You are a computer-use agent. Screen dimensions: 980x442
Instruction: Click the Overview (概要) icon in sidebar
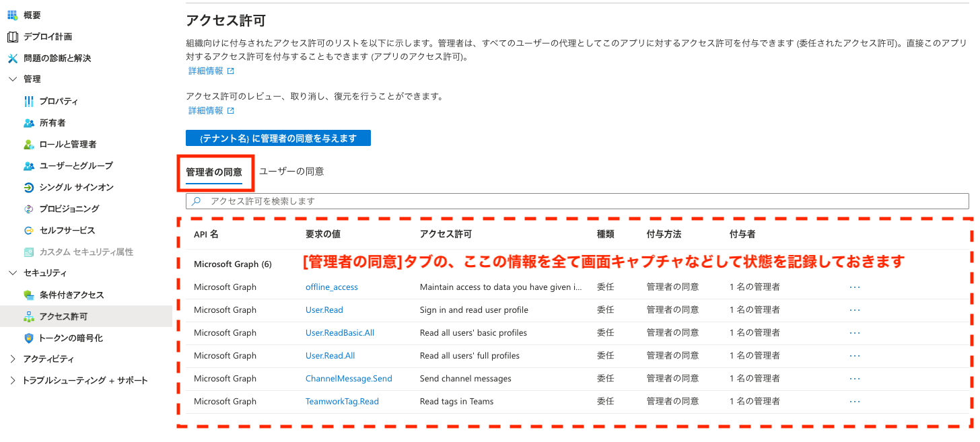pyautogui.click(x=12, y=15)
